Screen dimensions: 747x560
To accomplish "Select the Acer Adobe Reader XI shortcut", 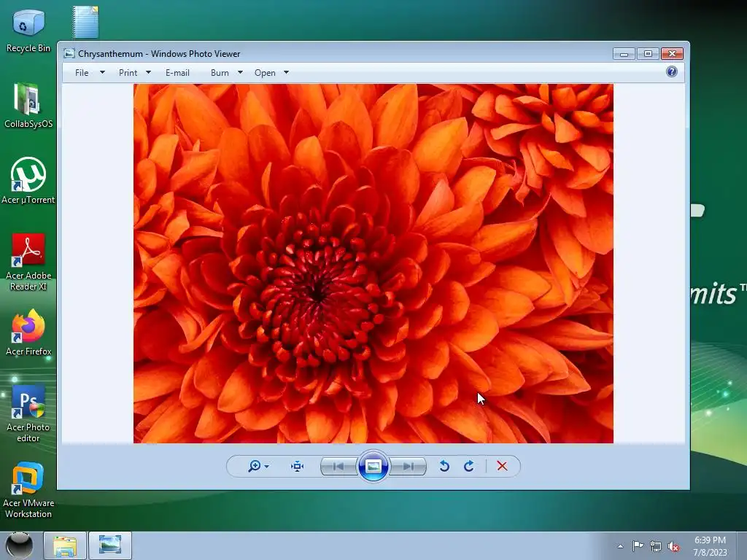I will click(28, 262).
